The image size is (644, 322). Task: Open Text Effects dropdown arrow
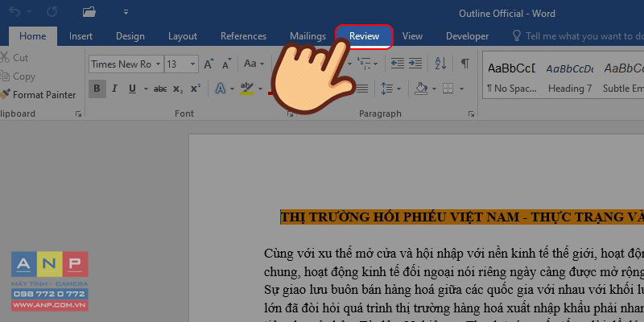(x=232, y=89)
